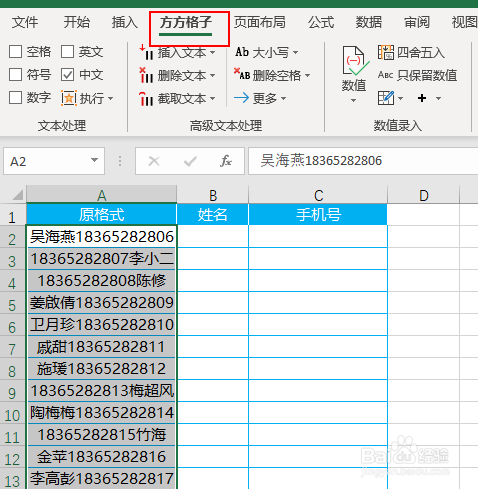Switch to the Review (审阅) tab

pyautogui.click(x=417, y=23)
